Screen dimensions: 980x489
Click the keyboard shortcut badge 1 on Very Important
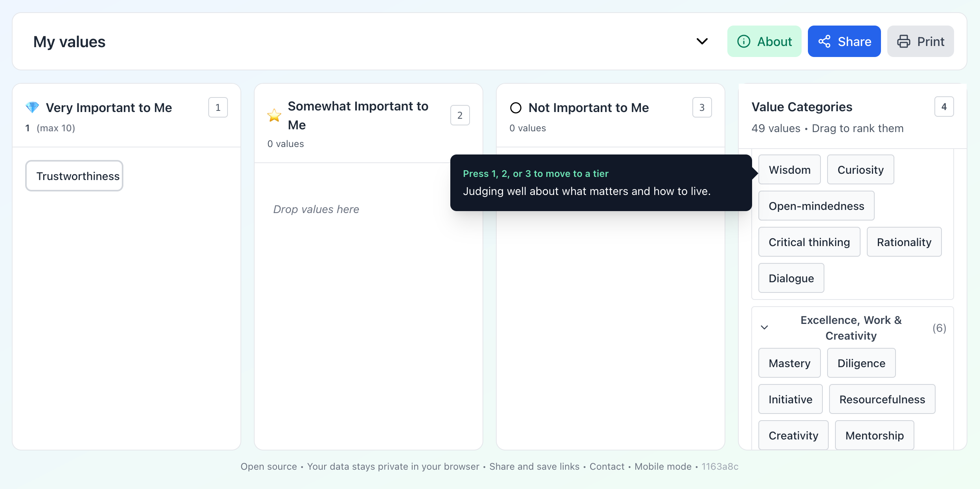tap(218, 107)
